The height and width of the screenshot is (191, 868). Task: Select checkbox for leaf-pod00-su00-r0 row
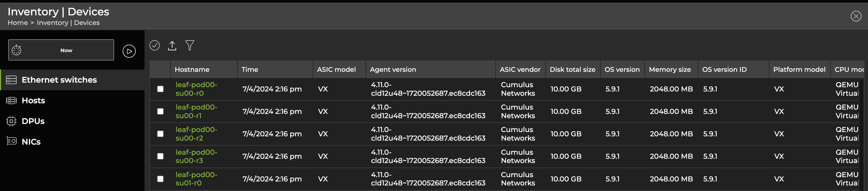[160, 89]
